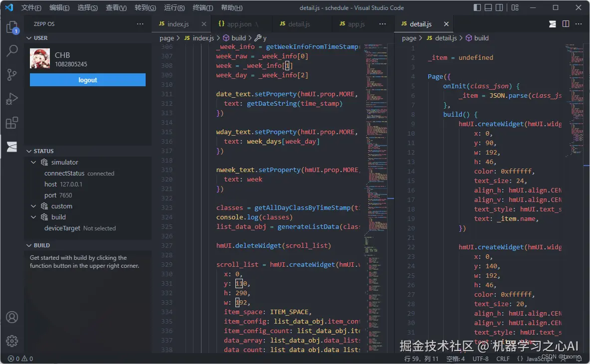Open UTF-8 encoding selector in status bar
Screen dimensions: 590x364
[x=480, y=359]
